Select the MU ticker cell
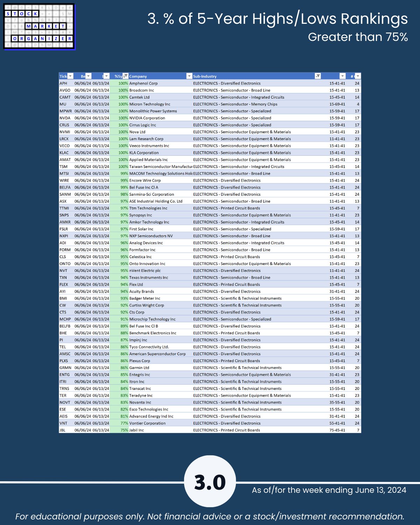 (63, 104)
